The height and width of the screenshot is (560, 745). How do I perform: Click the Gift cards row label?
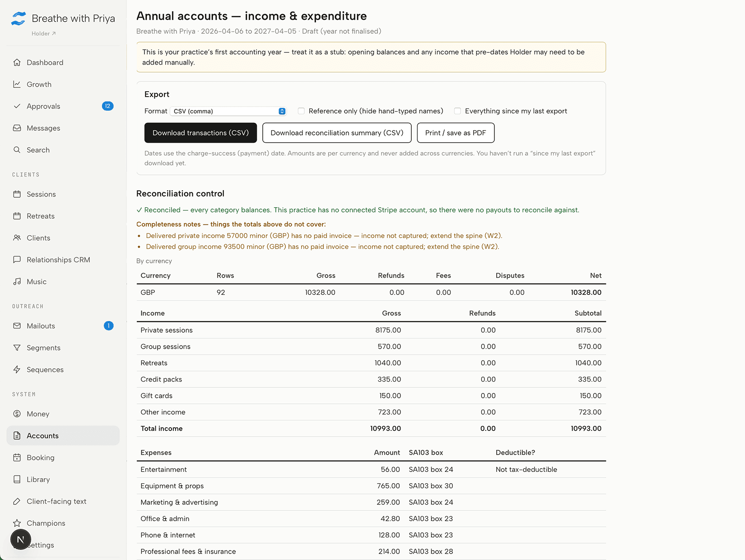point(156,396)
